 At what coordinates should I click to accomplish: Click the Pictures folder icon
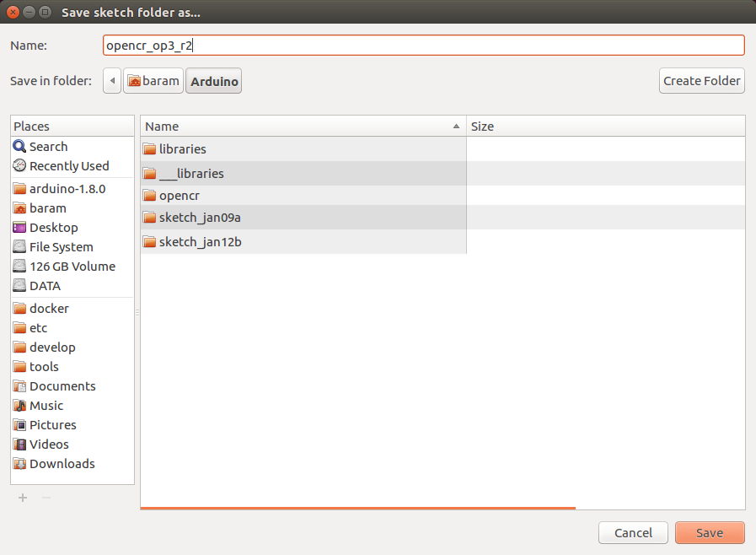[19, 425]
